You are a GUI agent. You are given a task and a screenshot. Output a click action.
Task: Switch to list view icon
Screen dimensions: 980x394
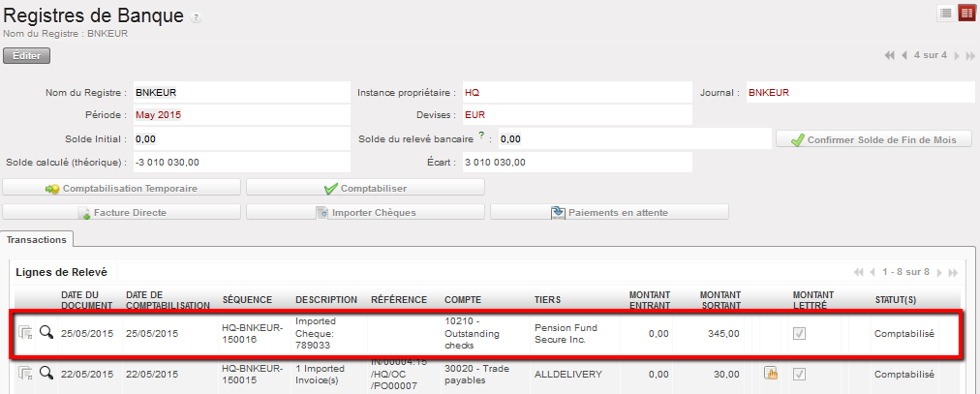point(946,14)
